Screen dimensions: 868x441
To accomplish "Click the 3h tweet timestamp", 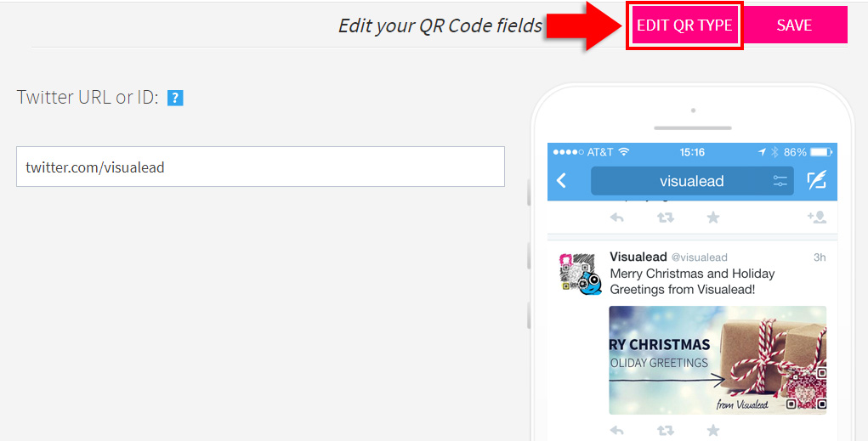I will pos(820,257).
